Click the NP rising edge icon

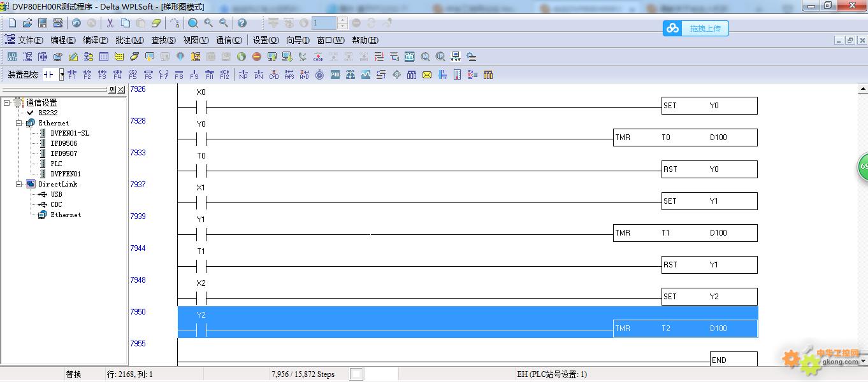(x=243, y=74)
